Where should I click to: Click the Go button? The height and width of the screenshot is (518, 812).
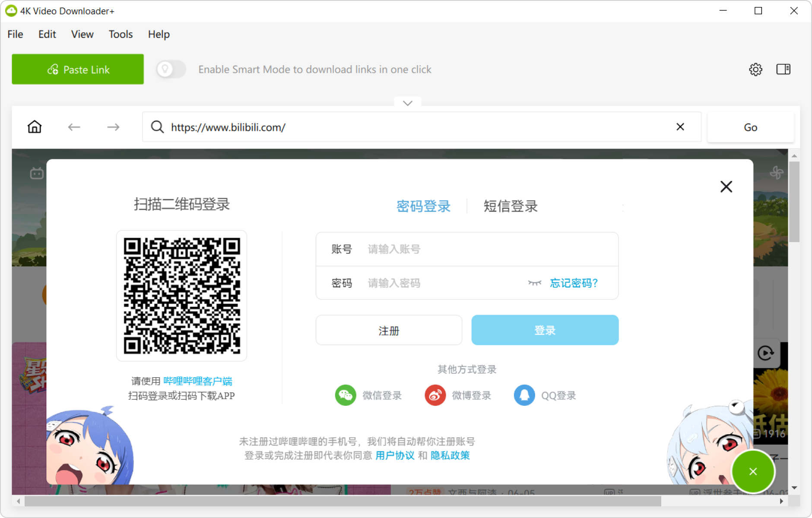point(750,127)
